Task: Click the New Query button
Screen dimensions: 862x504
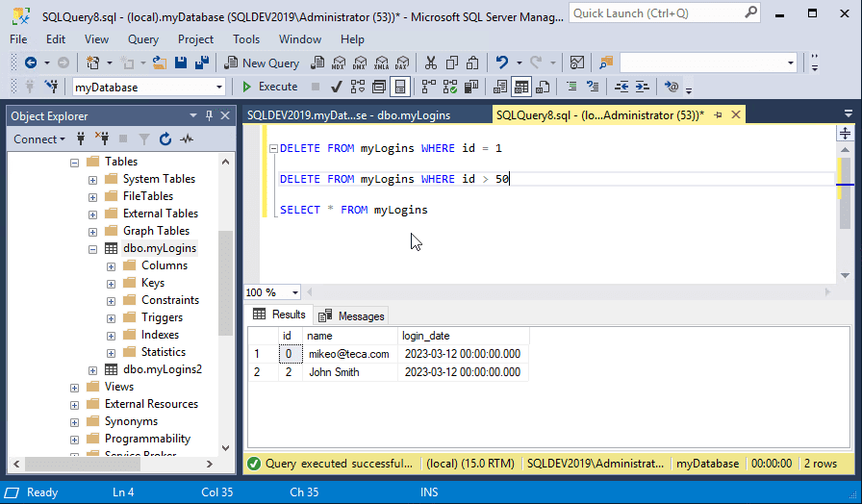Action: (263, 63)
